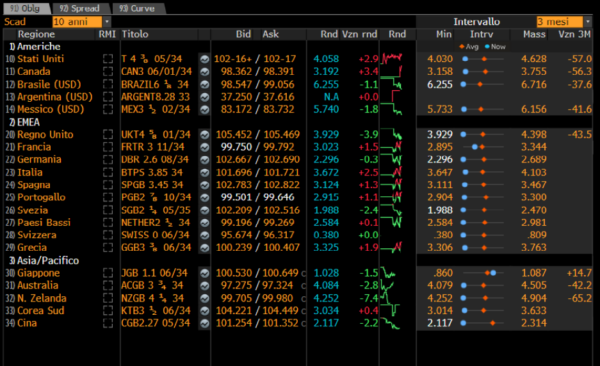Open chart icon for BRAZIL6 bond
The height and width of the screenshot is (366, 600).
(x=205, y=85)
